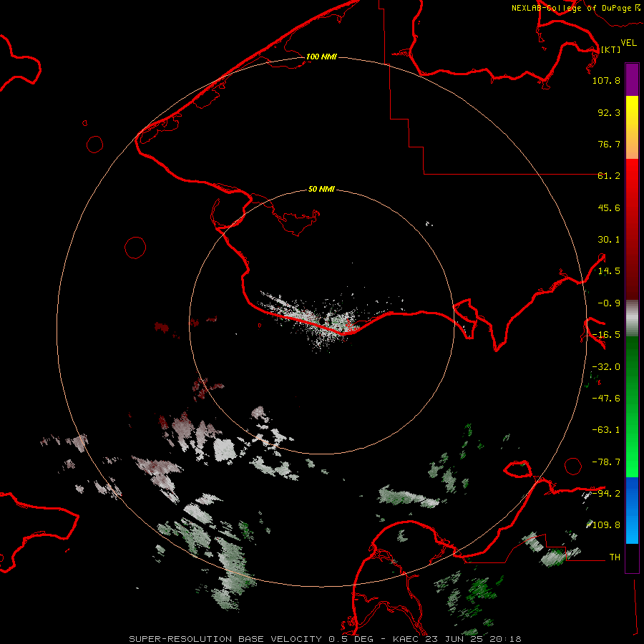Click the gray near-zero segment of the color bar
Image resolution: width=644 pixels, height=644 pixels.
pyautogui.click(x=632, y=318)
